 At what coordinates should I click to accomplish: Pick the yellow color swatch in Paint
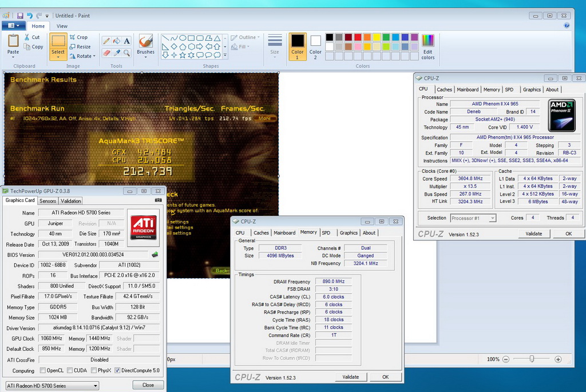tap(377, 37)
